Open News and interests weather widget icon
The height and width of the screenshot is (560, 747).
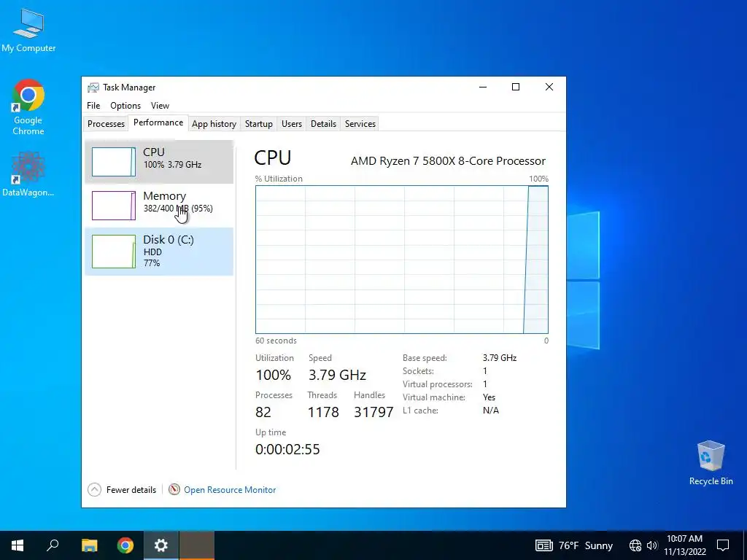(x=543, y=545)
